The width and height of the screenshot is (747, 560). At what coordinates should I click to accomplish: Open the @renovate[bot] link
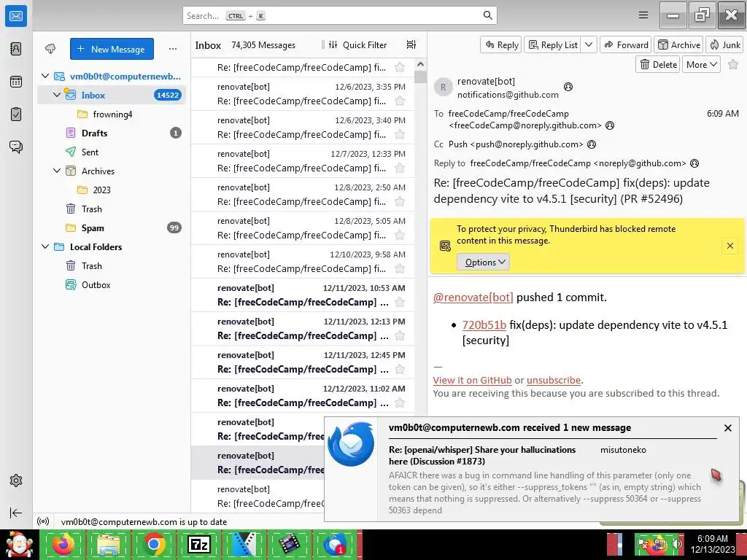point(473,297)
